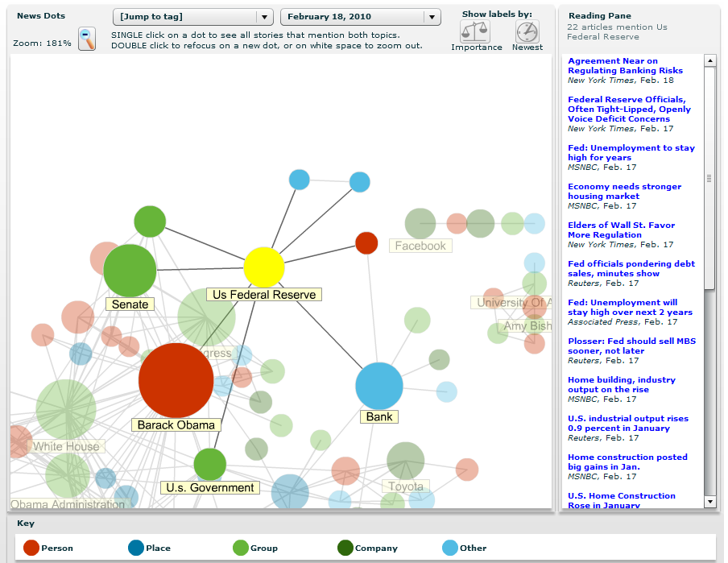
Task: Click the Company dark green key swatch
Action: (x=345, y=549)
